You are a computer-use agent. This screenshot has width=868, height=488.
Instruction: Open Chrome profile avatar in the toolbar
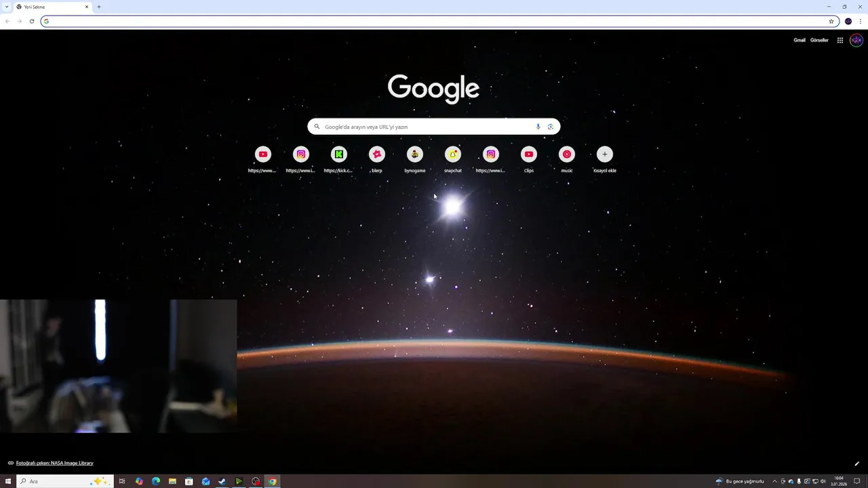coord(848,21)
